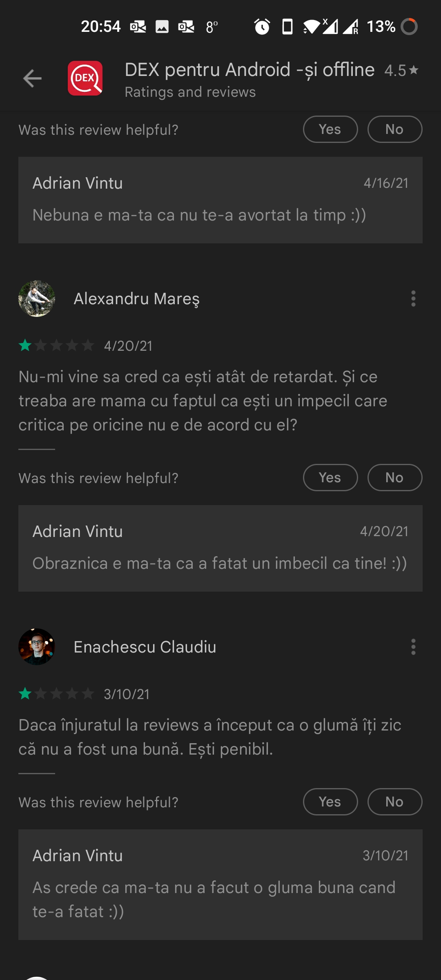Tap the alarm clock status icon
441x980 pixels.
click(x=262, y=27)
